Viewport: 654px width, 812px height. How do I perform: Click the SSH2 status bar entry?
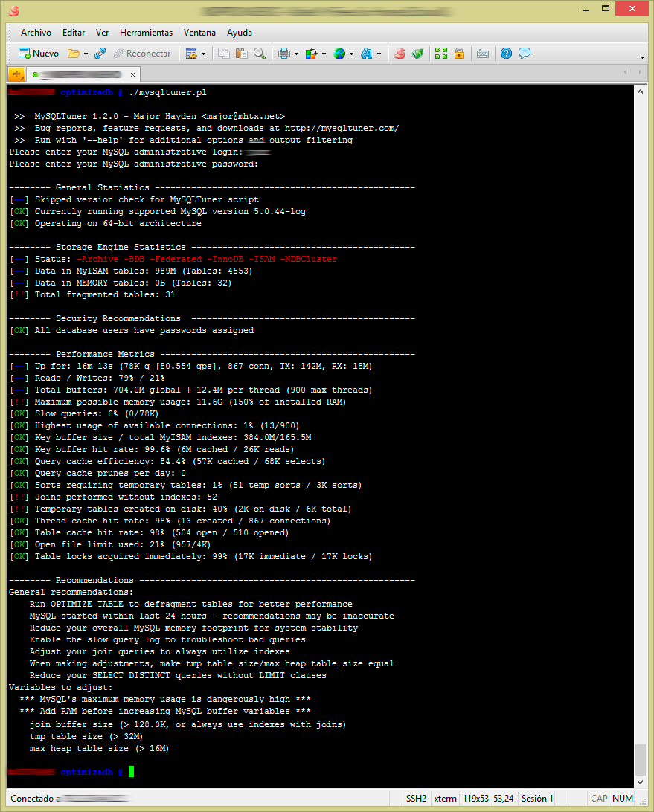coord(416,798)
